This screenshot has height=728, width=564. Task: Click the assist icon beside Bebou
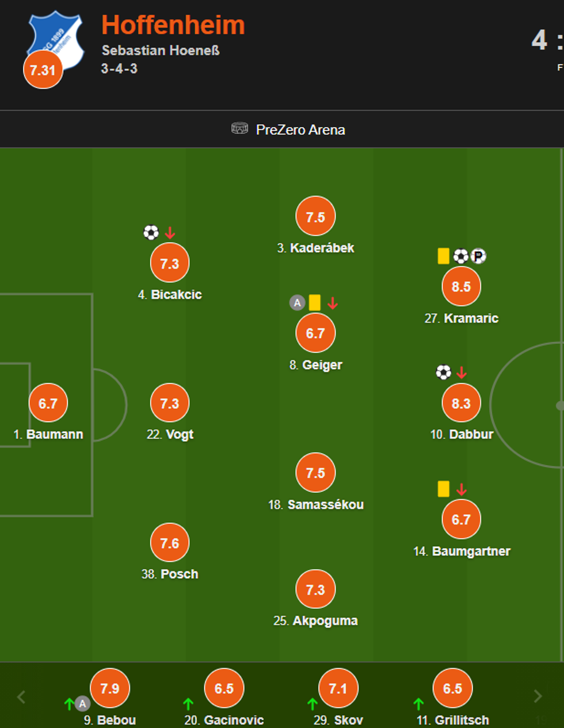point(83,703)
